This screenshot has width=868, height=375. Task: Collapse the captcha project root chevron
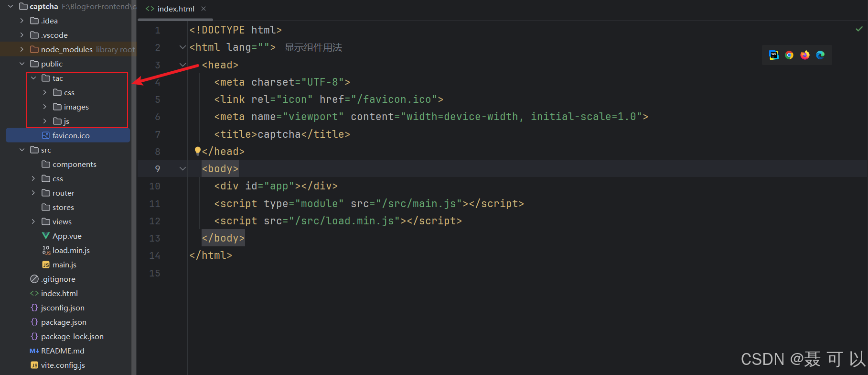click(x=11, y=6)
